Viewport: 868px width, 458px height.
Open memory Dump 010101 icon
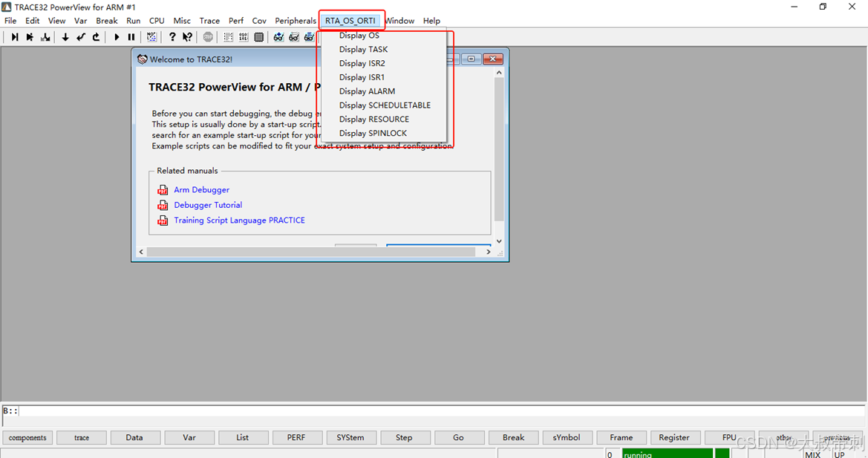pyautogui.click(x=244, y=37)
